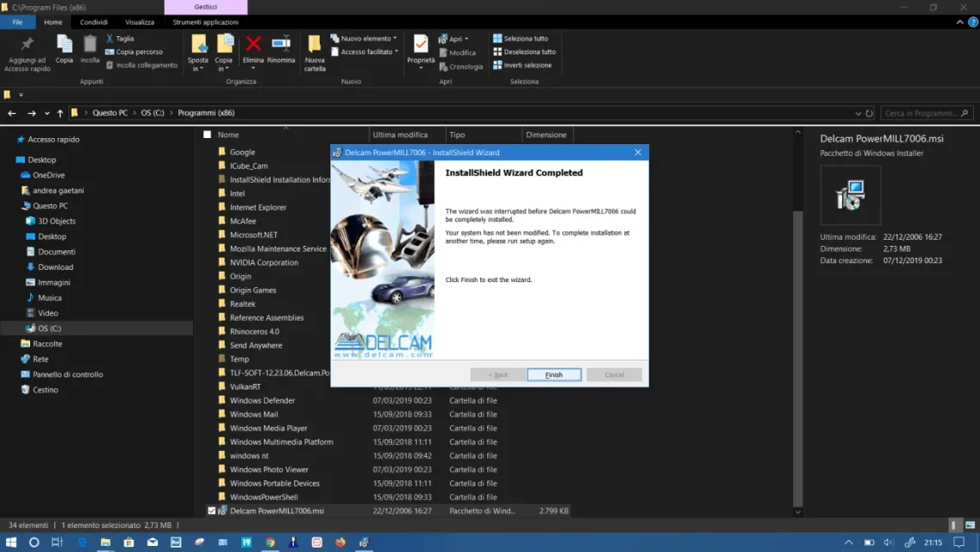This screenshot has width=980, height=552.
Task: Select the Windows Defender folder
Action: tap(262, 400)
